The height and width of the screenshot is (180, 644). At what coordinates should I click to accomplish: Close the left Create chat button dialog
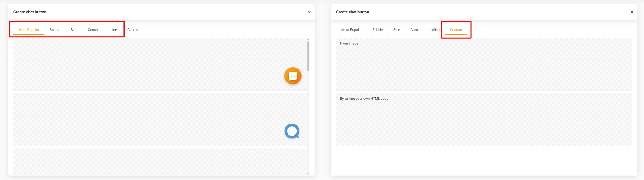309,12
